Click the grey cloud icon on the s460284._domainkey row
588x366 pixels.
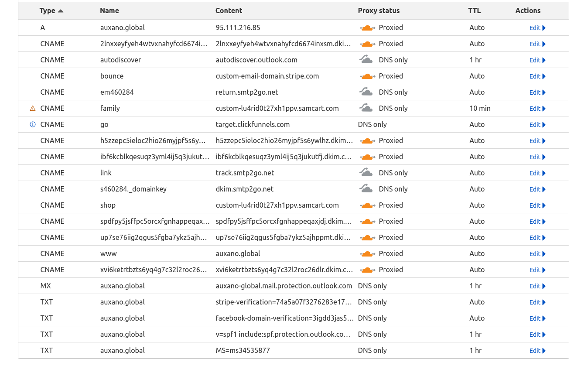click(366, 189)
